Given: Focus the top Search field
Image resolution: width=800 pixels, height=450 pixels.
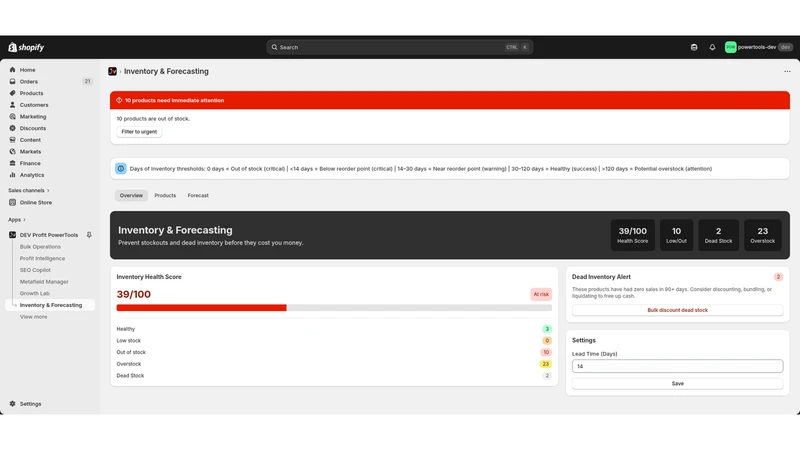Looking at the screenshot, I should (399, 47).
